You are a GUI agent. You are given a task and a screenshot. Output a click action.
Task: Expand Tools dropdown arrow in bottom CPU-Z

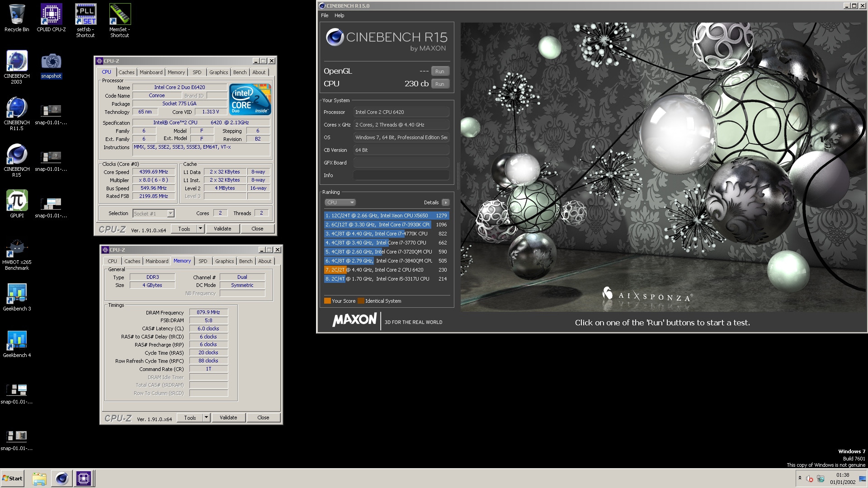206,418
